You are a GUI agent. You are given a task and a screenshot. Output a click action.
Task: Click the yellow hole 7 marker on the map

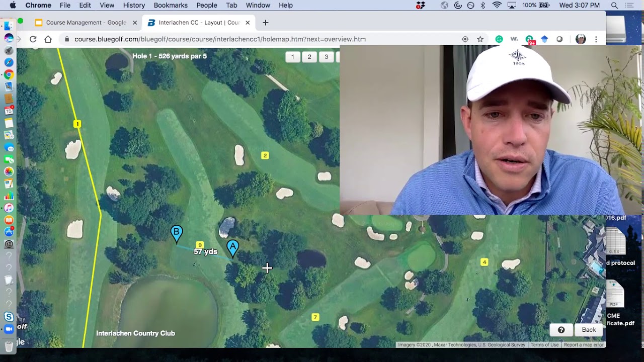tap(315, 317)
